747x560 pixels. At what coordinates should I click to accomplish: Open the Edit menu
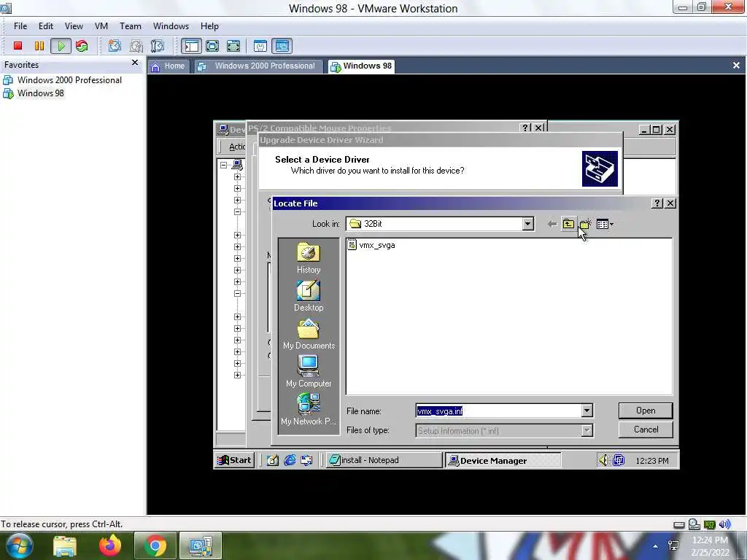coord(46,26)
